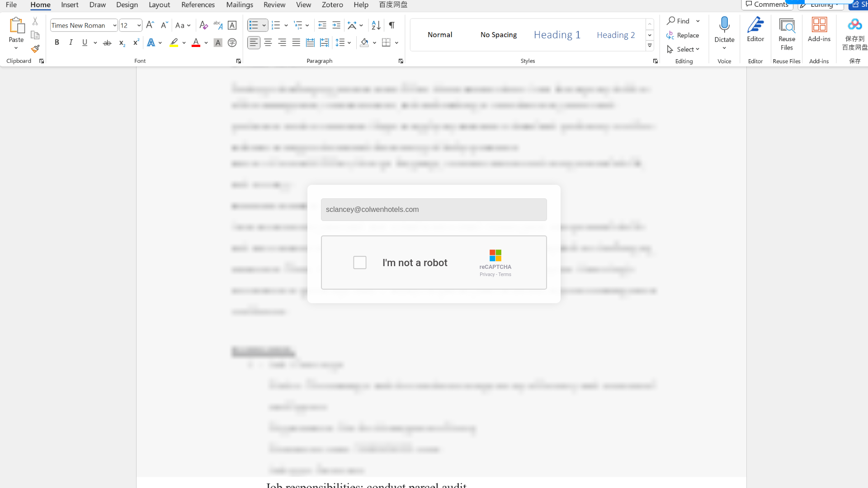Toggle show paragraph marks pilcrow
868x488 pixels.
[x=392, y=25]
